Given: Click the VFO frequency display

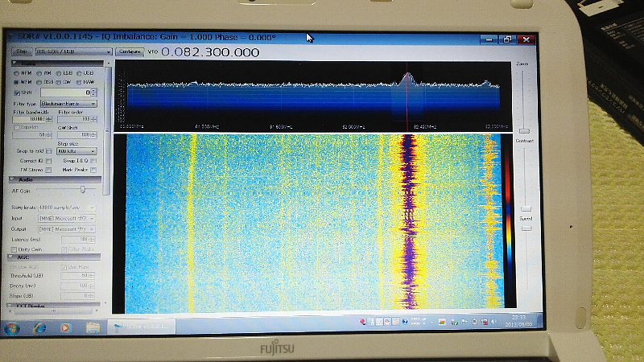Looking at the screenshot, I should click(210, 52).
